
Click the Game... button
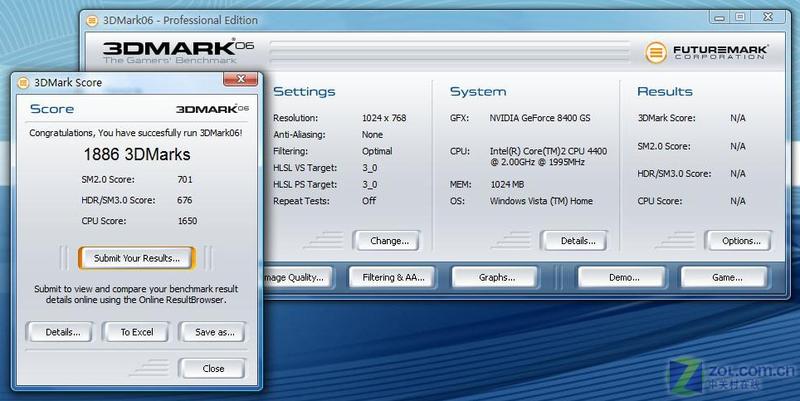(725, 278)
